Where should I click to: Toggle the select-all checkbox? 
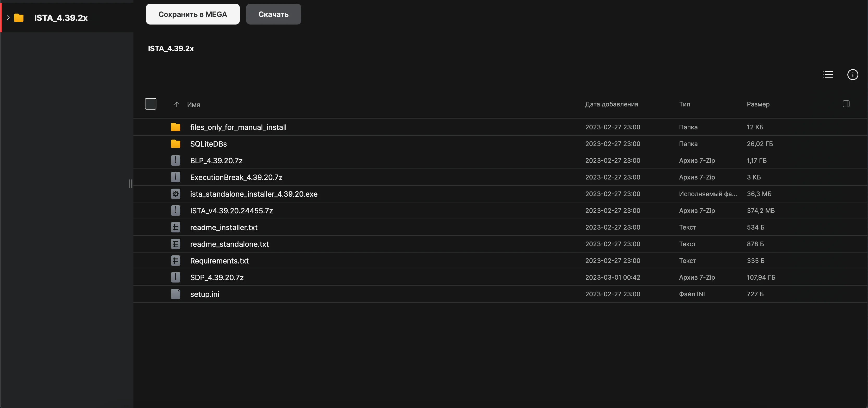tap(151, 104)
